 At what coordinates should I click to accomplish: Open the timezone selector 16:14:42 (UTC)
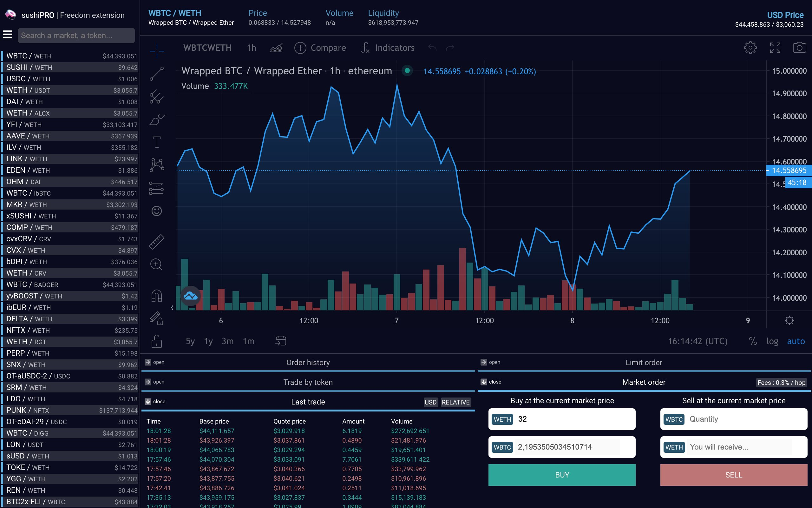point(697,341)
